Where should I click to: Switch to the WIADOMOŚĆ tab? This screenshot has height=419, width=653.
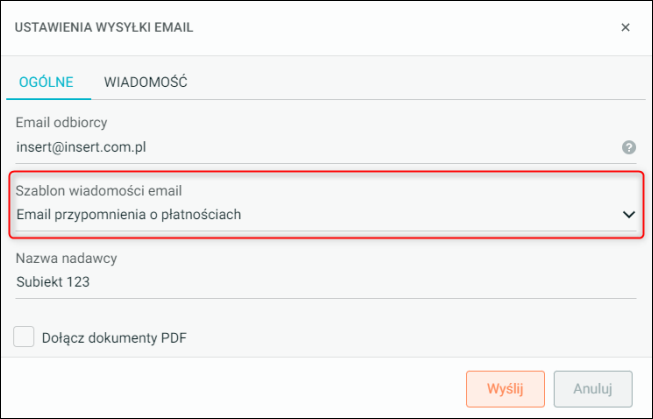tap(146, 82)
